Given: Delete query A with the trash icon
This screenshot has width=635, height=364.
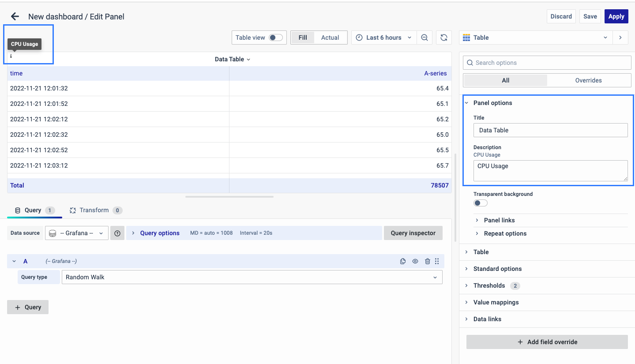Looking at the screenshot, I should click(427, 261).
